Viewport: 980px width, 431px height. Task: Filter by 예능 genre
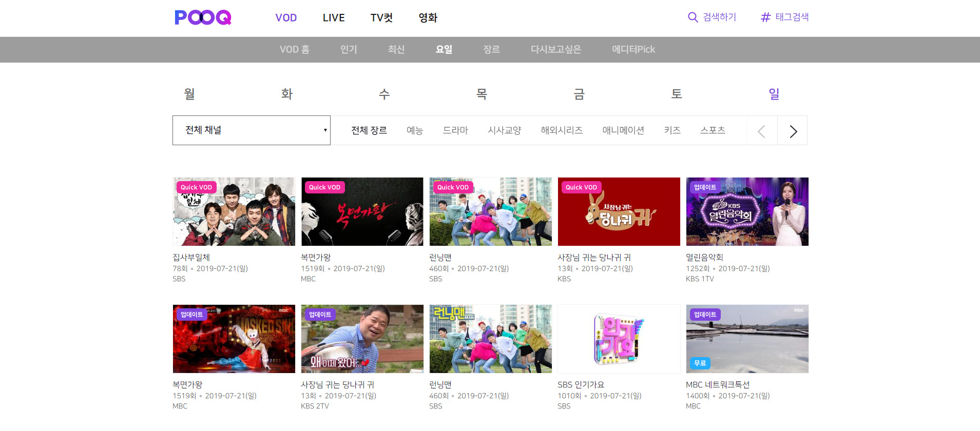(415, 130)
